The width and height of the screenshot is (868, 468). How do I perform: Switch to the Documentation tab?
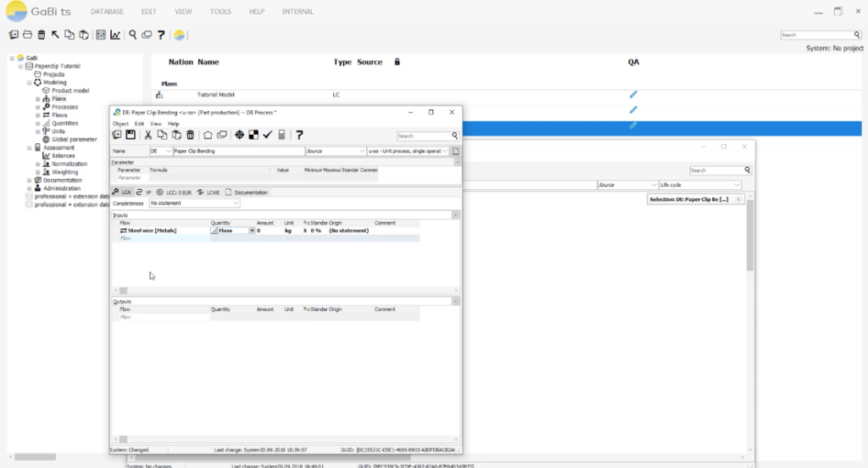(x=247, y=192)
